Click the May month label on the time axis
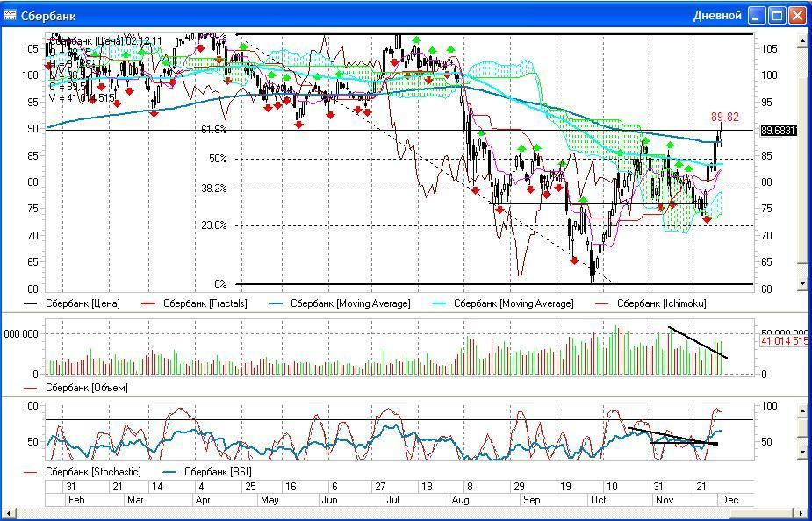 269,500
